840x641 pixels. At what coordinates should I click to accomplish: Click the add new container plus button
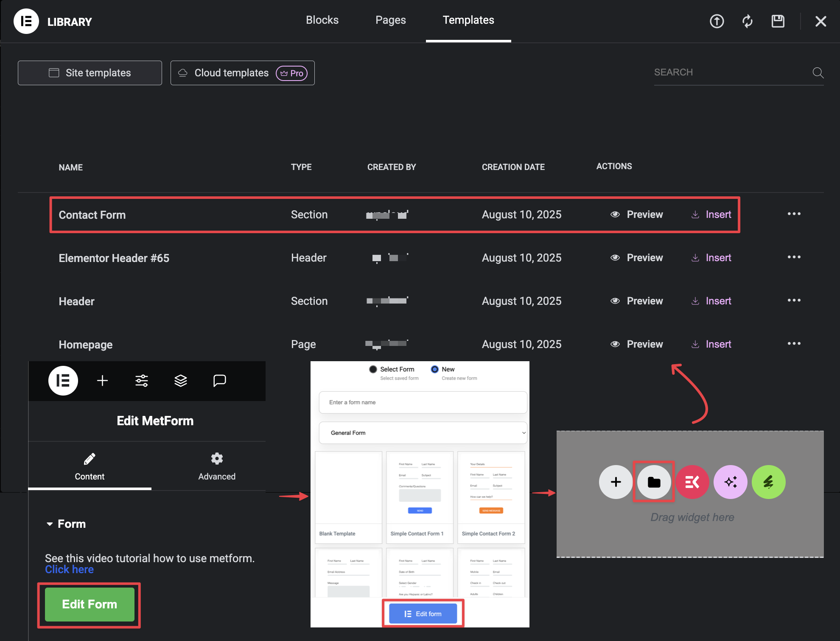point(616,482)
